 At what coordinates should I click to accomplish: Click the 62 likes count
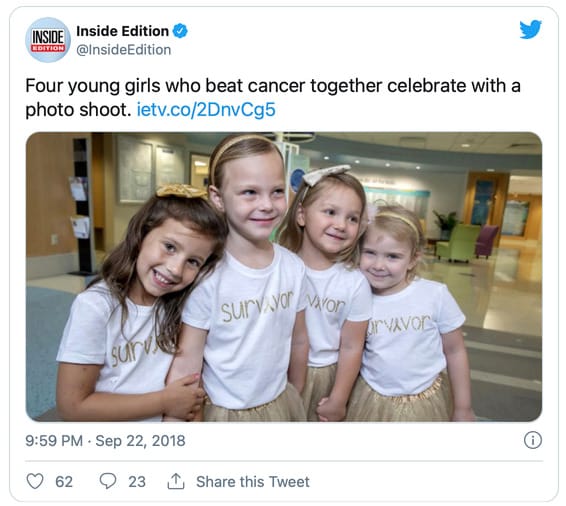(x=64, y=482)
